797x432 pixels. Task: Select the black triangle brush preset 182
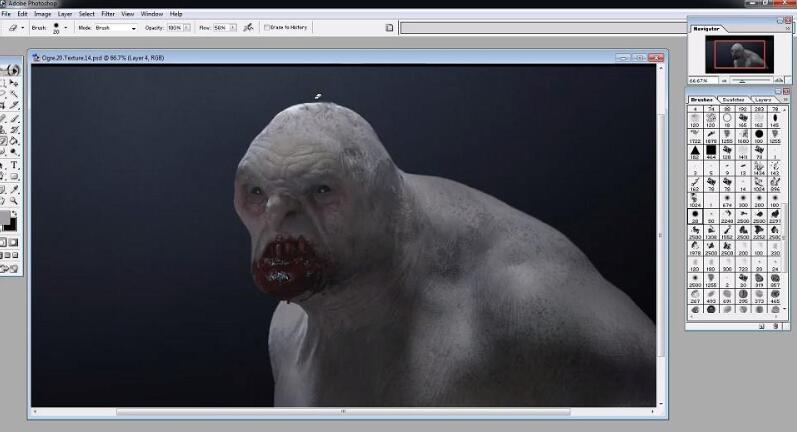[x=695, y=151]
